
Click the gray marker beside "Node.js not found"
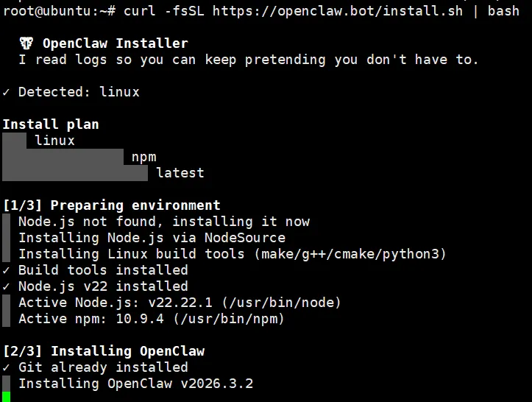coord(6,222)
